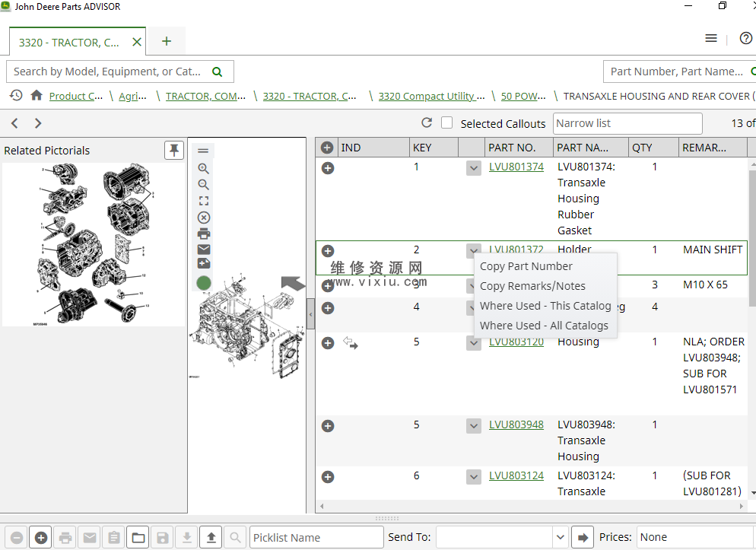Toggle the Selected Callouts checkbox

[x=447, y=123]
